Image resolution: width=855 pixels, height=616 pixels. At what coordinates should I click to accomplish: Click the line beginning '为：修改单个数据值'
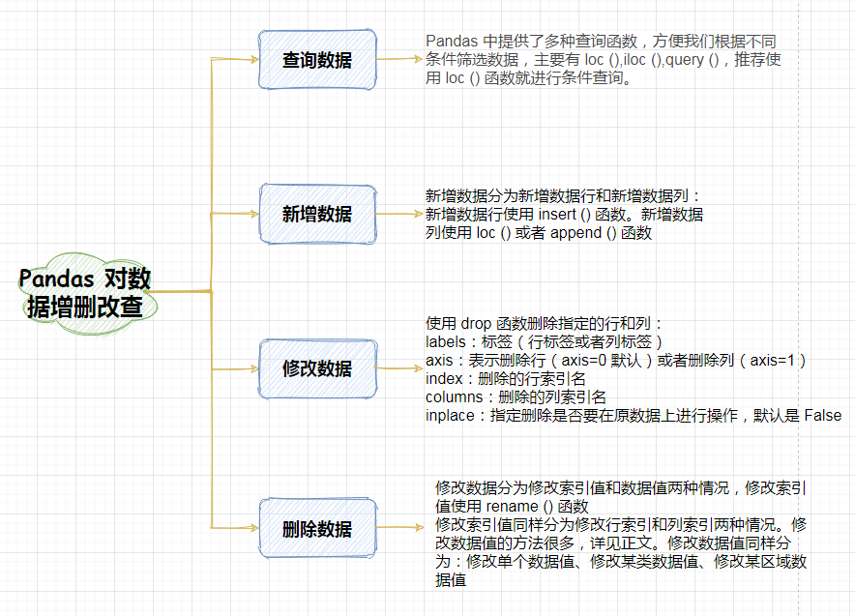click(x=621, y=562)
